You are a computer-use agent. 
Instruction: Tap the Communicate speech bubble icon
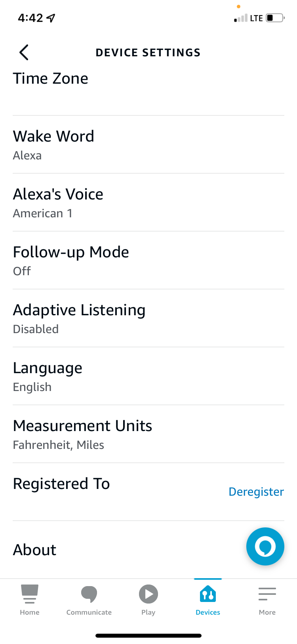89,594
